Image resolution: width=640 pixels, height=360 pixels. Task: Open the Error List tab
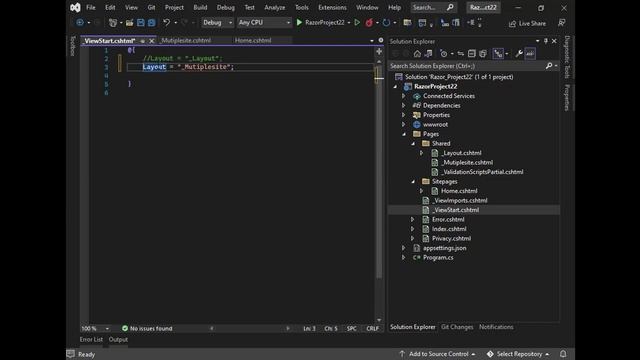coord(91,340)
